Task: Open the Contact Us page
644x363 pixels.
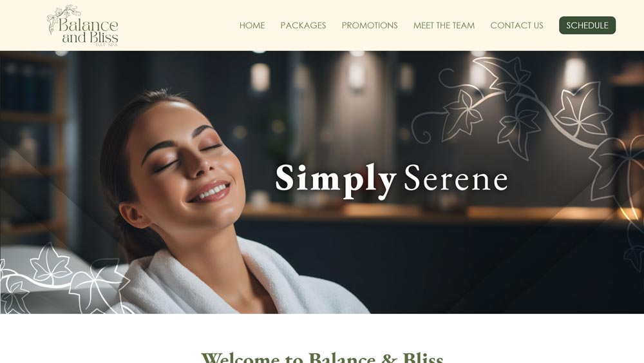Action: (x=516, y=26)
